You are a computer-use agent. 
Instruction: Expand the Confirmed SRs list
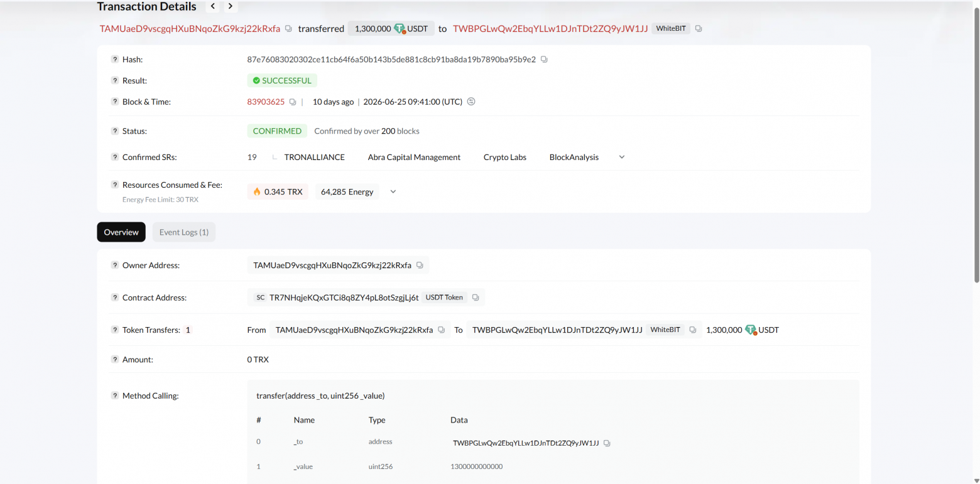[622, 157]
